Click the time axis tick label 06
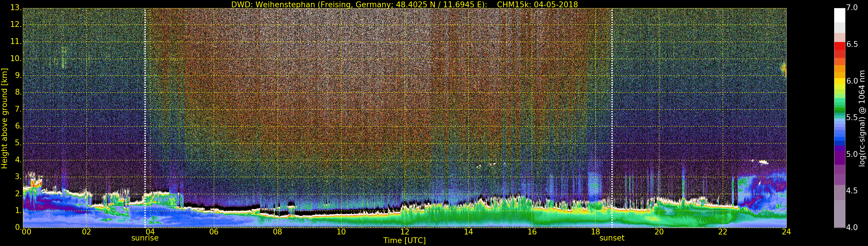Image resolution: width=868 pixels, height=246 pixels. coord(214,232)
